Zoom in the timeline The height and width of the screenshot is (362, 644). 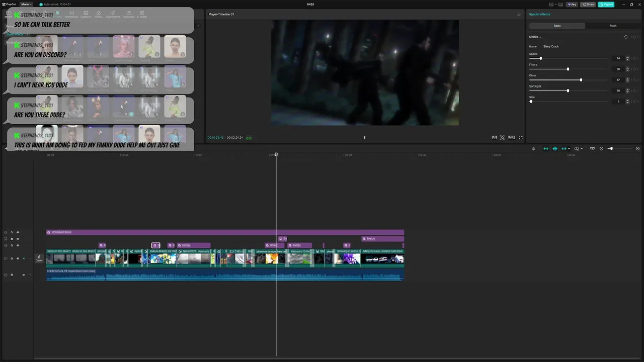[637, 149]
